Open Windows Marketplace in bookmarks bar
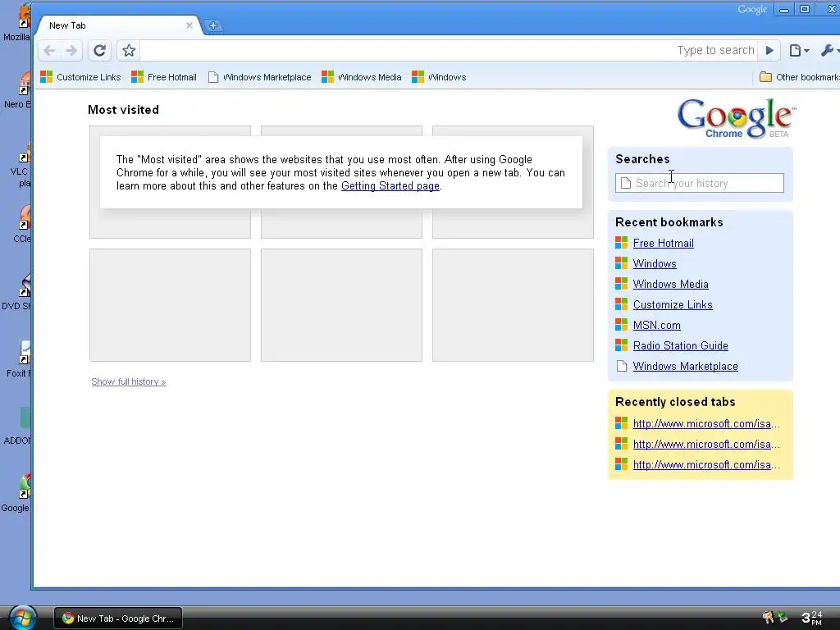The width and height of the screenshot is (840, 630). tap(260, 77)
